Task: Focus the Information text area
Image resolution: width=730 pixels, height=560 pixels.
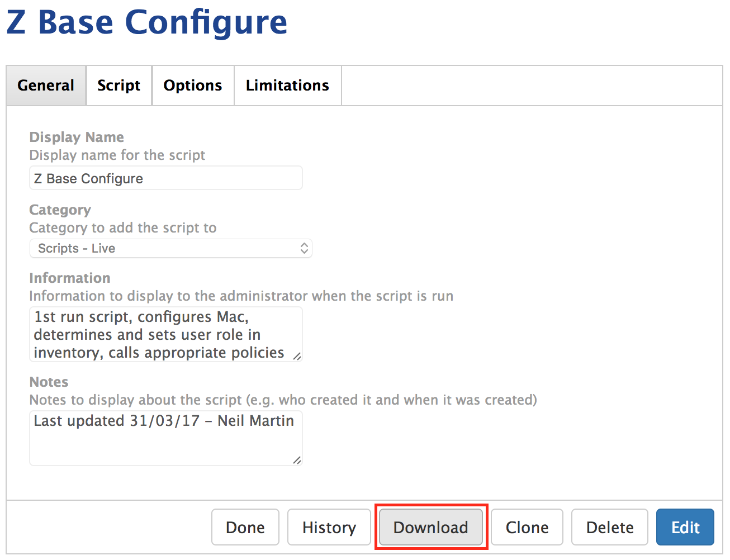Action: (162, 334)
